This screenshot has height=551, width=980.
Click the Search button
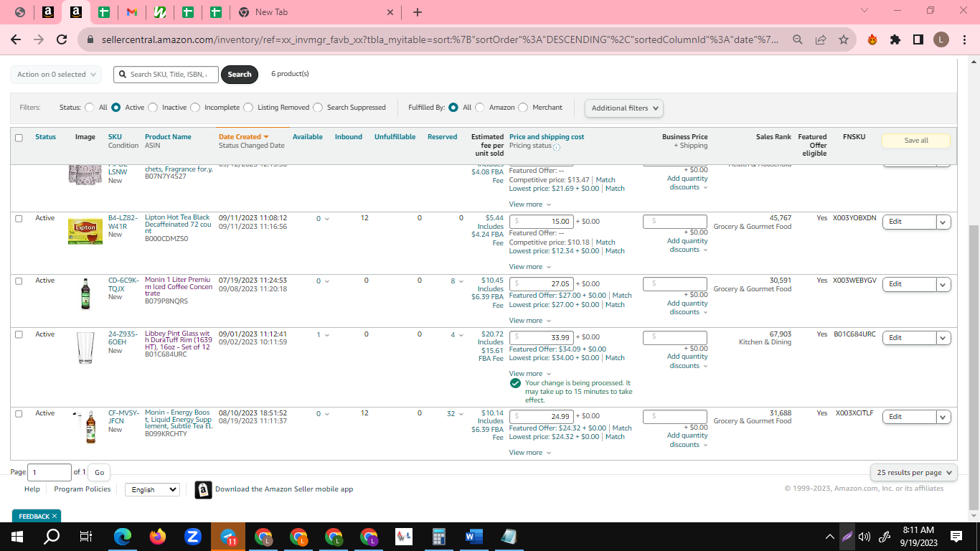(x=240, y=75)
